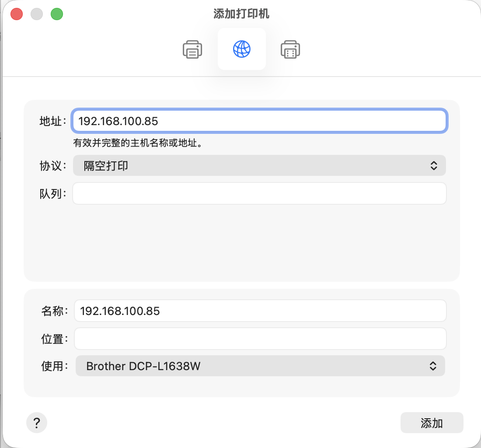Select the IP globe tab icon

(x=241, y=49)
